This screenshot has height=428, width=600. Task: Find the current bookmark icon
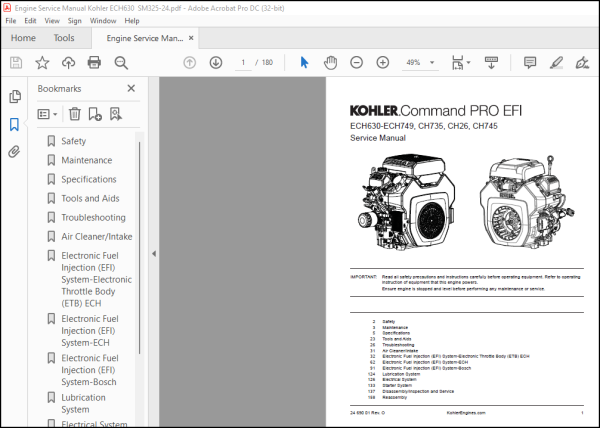(116, 114)
